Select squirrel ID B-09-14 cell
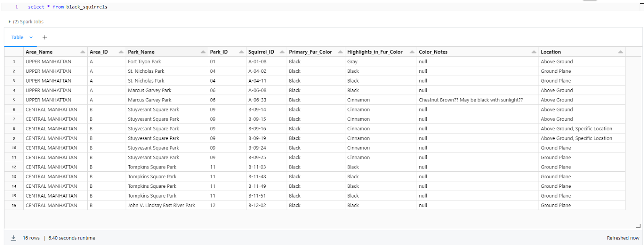This screenshot has height=245, width=644. pyautogui.click(x=266, y=109)
